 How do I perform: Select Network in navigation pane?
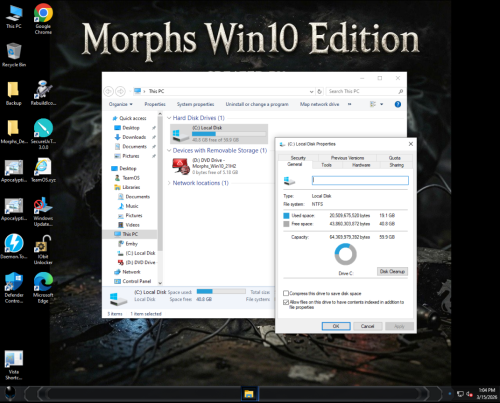131,272
